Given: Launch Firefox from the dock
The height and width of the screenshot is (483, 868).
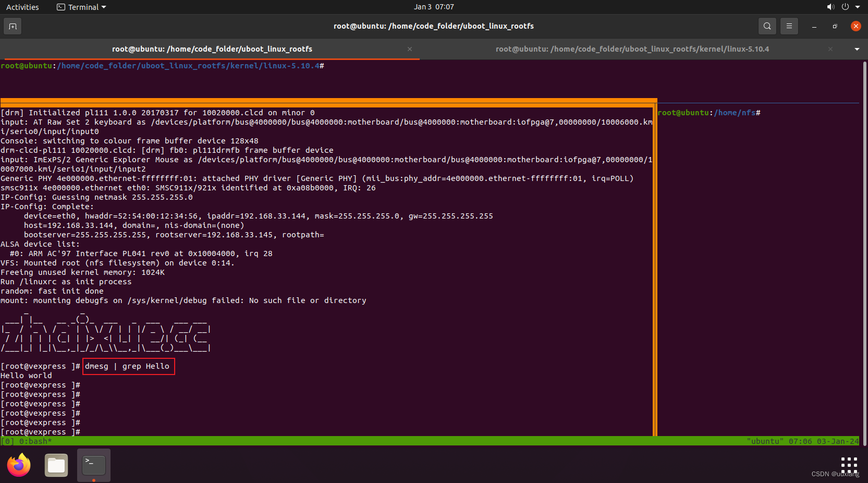Looking at the screenshot, I should (x=19, y=465).
